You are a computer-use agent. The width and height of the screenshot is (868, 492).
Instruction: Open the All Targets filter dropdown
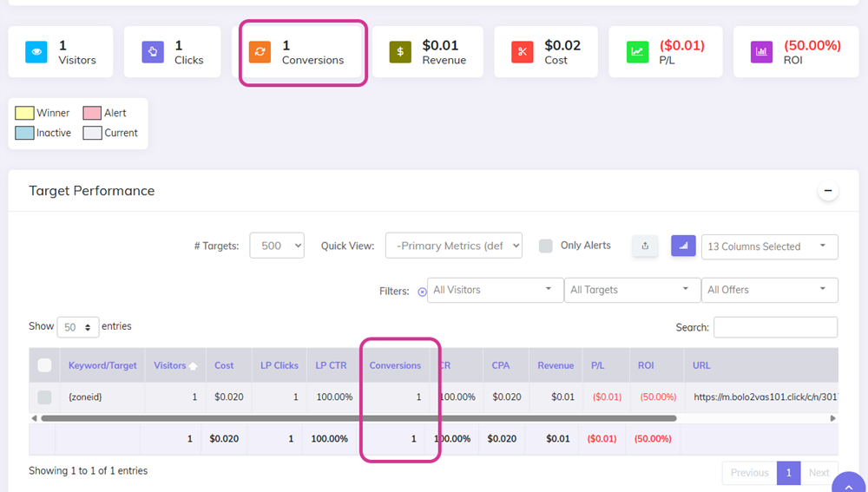[632, 290]
